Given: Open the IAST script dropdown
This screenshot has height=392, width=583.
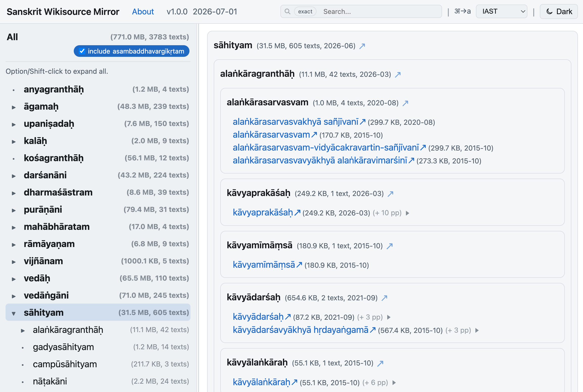Looking at the screenshot, I should (501, 12).
